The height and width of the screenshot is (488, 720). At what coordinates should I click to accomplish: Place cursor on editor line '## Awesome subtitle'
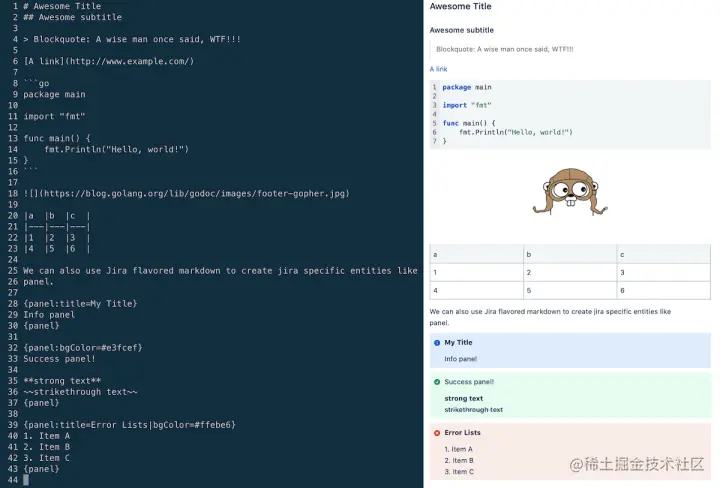click(73, 17)
